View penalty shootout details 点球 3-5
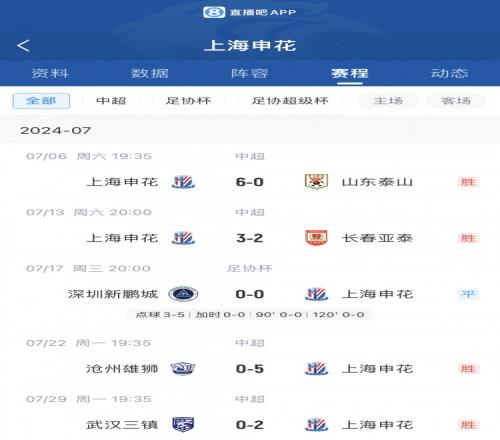The image size is (500, 440). coord(160,315)
